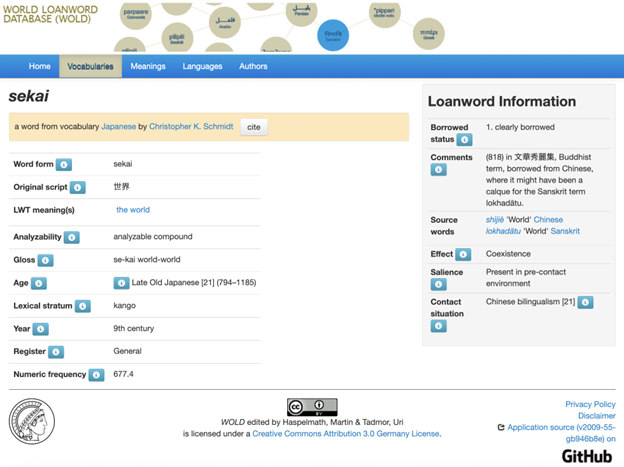
Task: Click the 'se-kai world-world' gloss text
Action: point(147,260)
